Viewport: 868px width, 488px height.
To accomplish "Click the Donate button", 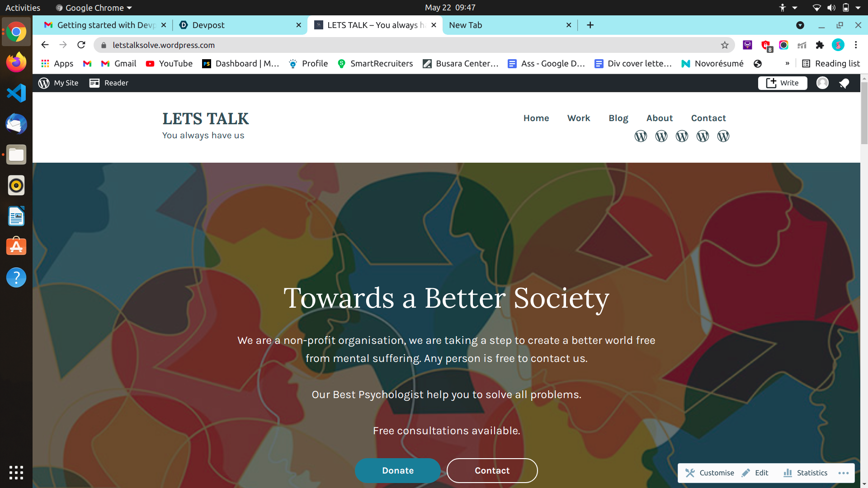I will point(398,470).
